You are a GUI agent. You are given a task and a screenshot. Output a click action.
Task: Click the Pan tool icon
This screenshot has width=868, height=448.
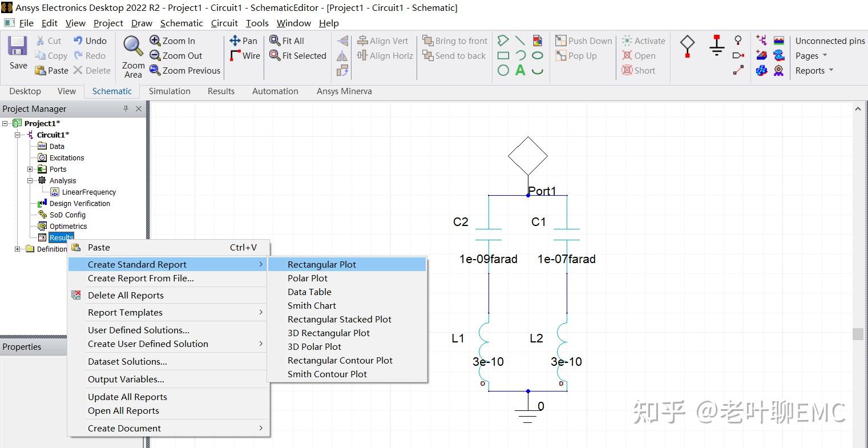click(235, 41)
